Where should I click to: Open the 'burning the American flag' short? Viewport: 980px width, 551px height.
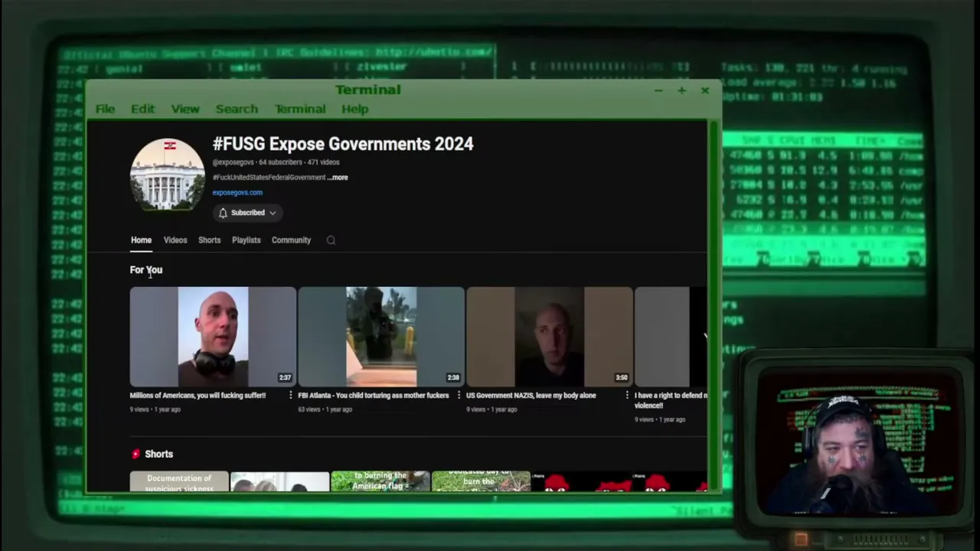click(381, 481)
